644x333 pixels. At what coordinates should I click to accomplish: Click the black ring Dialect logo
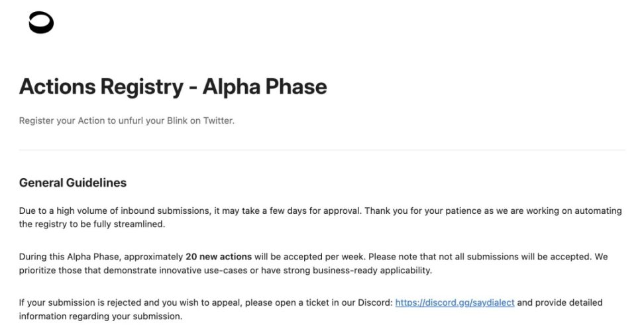41,22
